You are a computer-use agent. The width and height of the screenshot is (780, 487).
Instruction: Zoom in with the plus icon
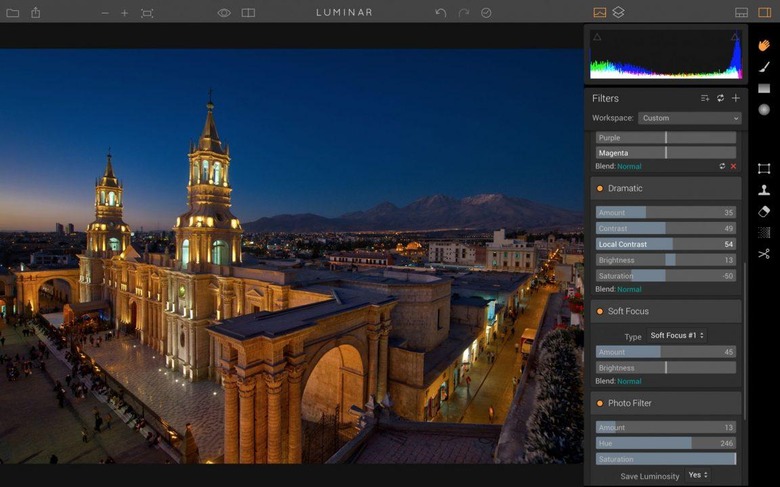pyautogui.click(x=124, y=13)
